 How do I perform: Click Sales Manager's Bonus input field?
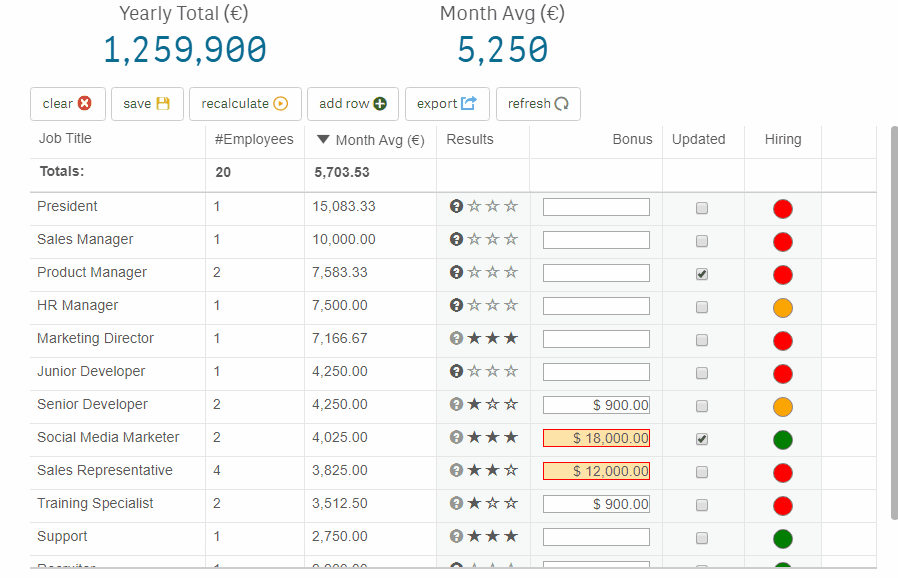(596, 240)
